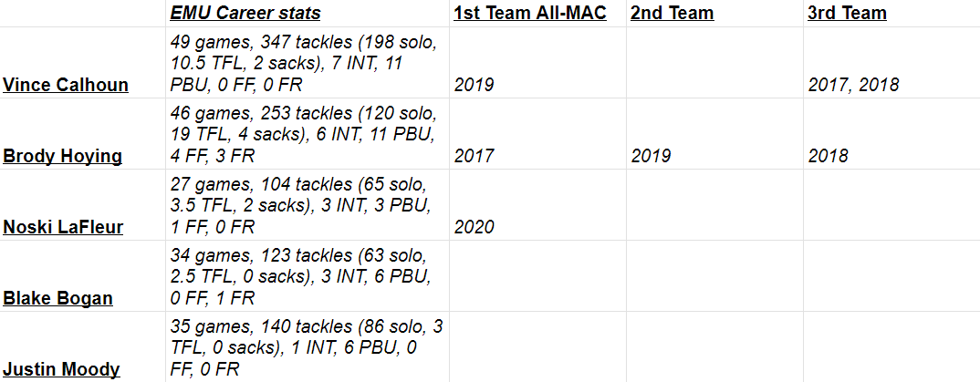
Task: Click the Noski LaFleur name cell
Action: click(63, 227)
